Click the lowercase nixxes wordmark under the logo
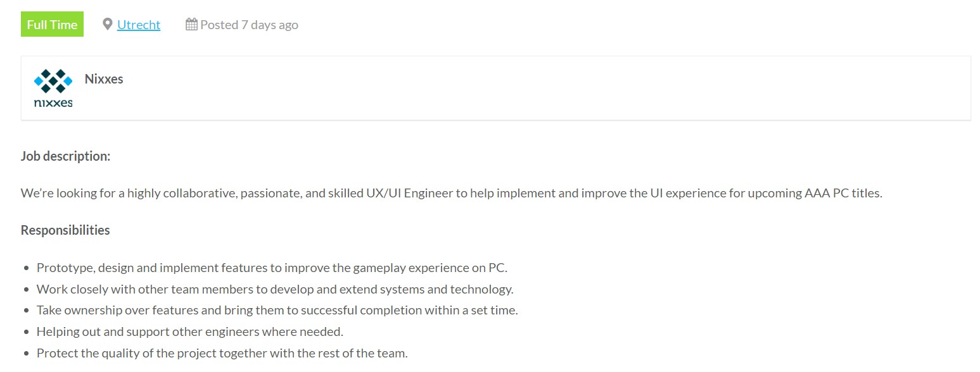This screenshot has height=372, width=980. 53,102
